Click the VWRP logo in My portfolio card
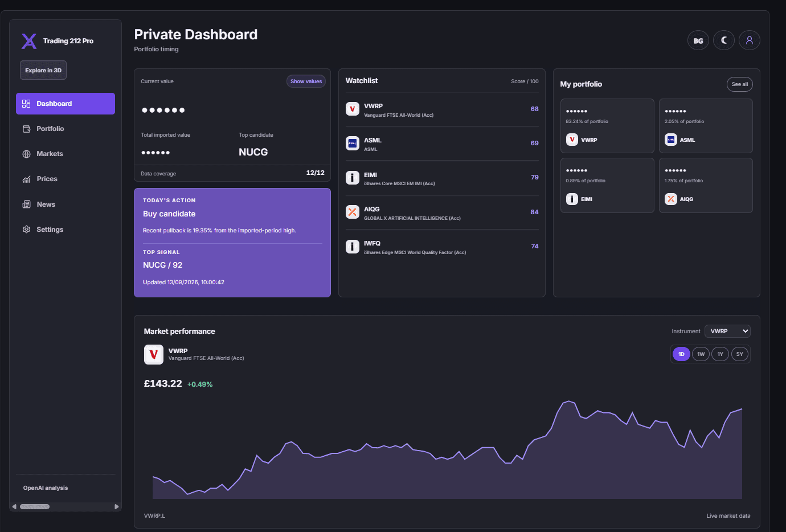This screenshot has height=532, width=786. tap(572, 140)
